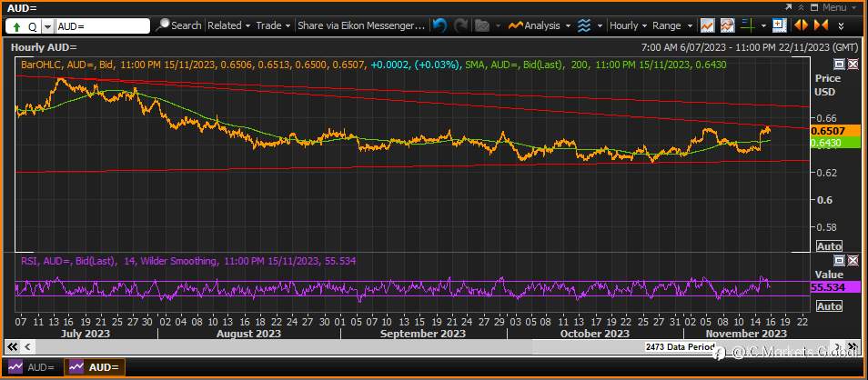Image resolution: width=868 pixels, height=380 pixels.
Task: Click the SMA 200 legend text
Action: 596,65
